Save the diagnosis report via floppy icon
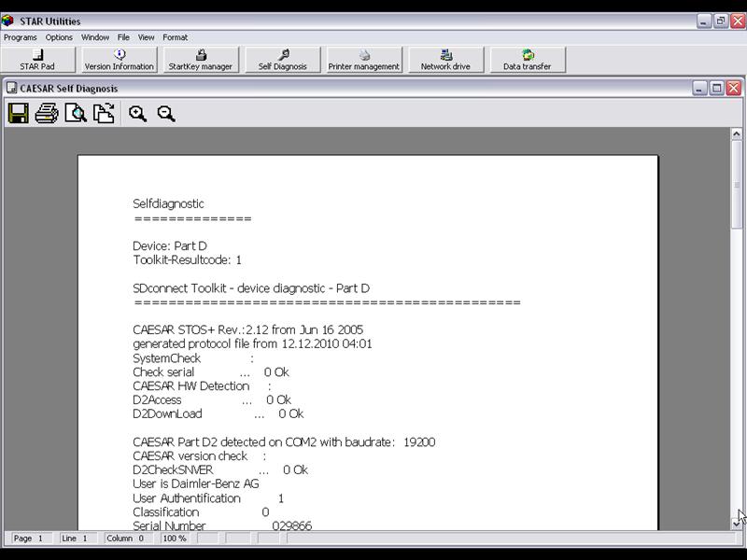Screen dimensions: 747x560 click(19, 114)
